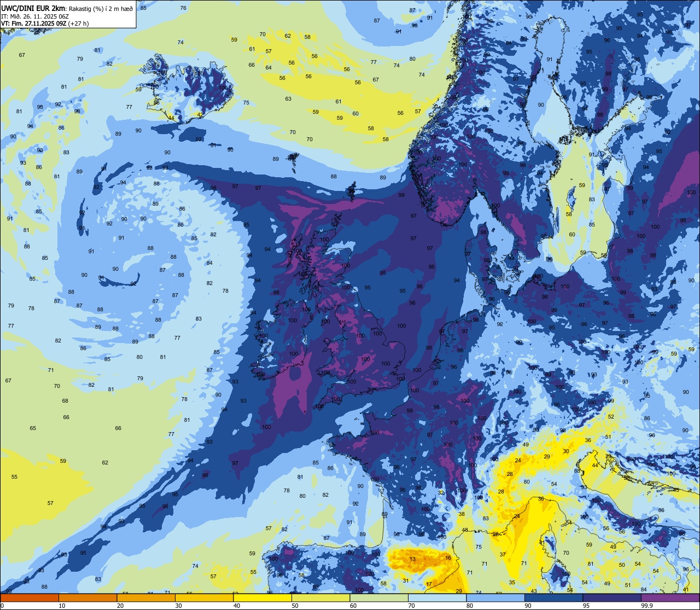Click the legend scale label 30
The width and height of the screenshot is (700, 610).
[x=178, y=606]
